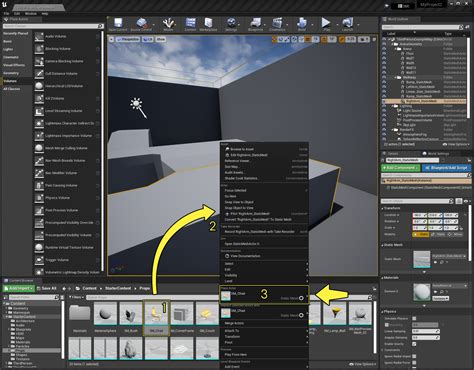
Task: Open the Modes toolbar icon
Action: click(x=168, y=24)
